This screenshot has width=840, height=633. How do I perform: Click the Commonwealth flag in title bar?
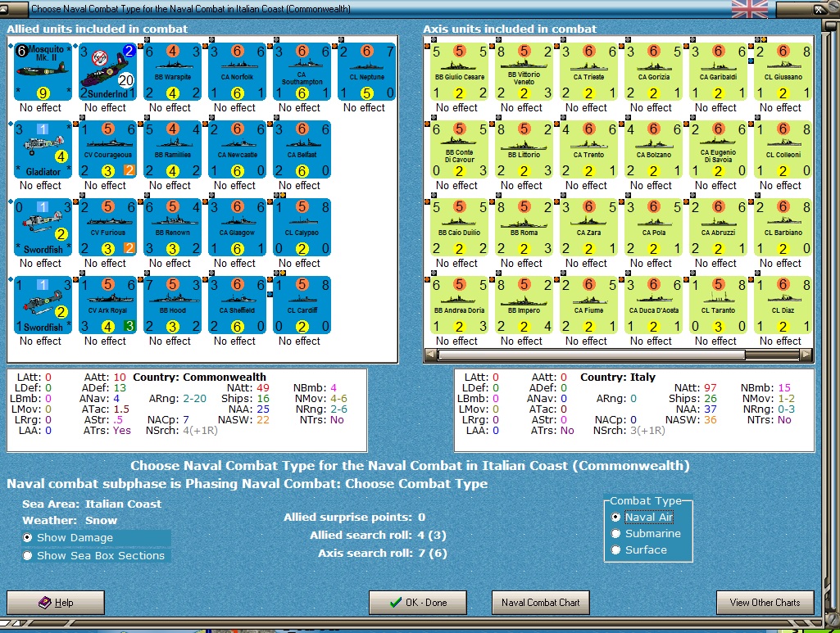click(x=750, y=9)
